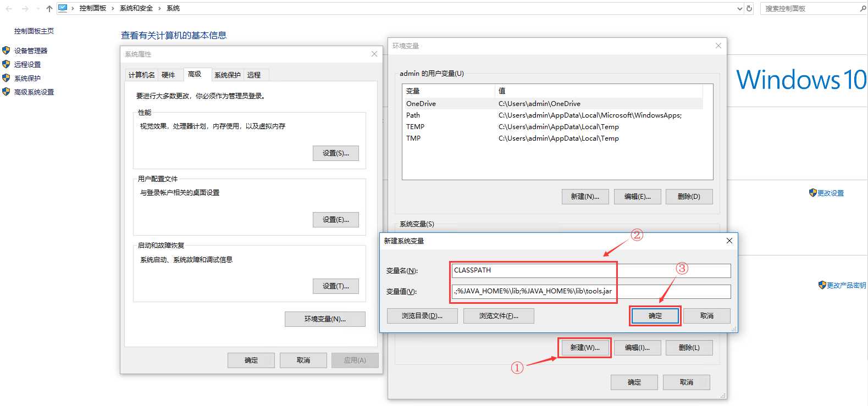
Task: Click 编辑(I)... for system variables
Action: pyautogui.click(x=638, y=348)
